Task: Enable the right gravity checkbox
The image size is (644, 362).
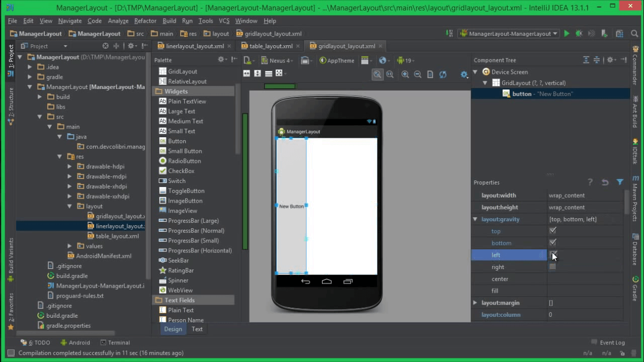Action: (552, 267)
